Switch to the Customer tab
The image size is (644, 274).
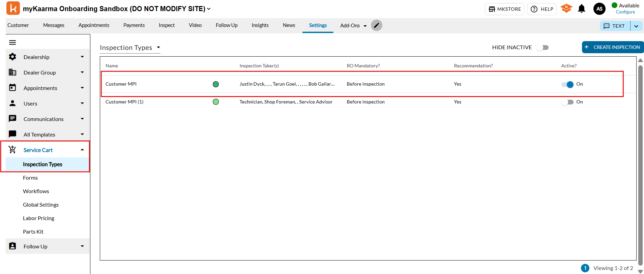(x=18, y=25)
